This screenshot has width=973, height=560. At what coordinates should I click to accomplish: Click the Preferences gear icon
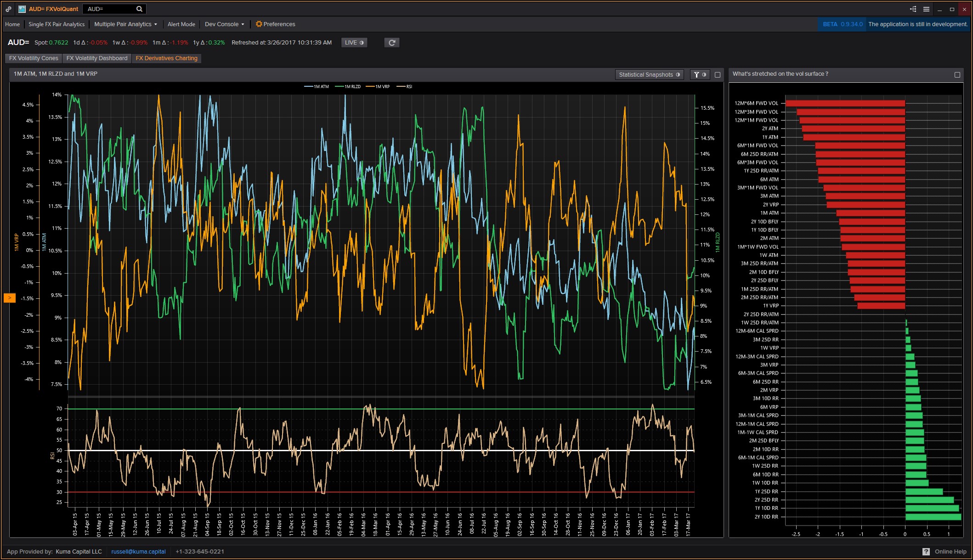259,24
